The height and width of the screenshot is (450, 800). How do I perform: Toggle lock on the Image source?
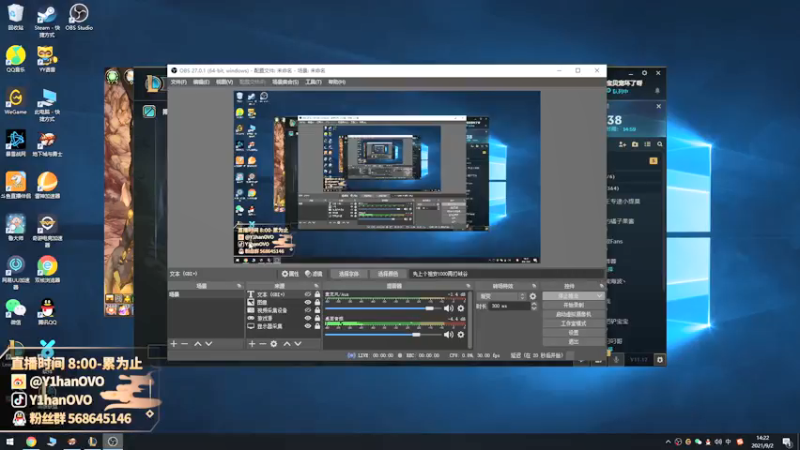click(317, 302)
